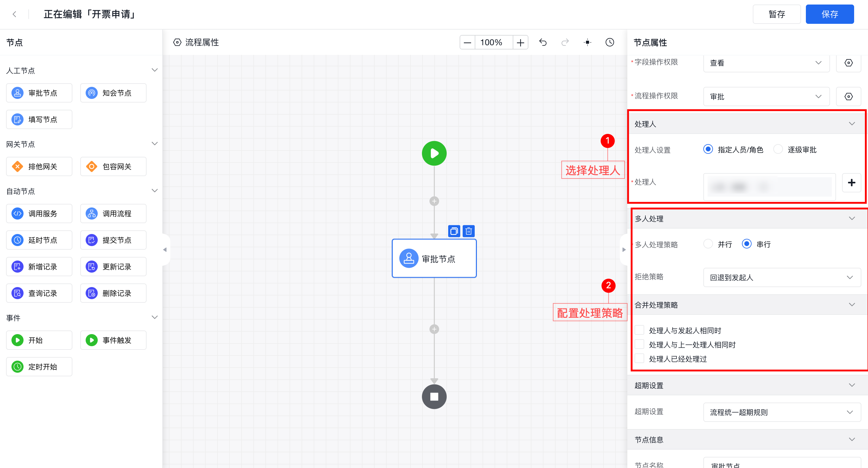Collapse the 人工节点 group
This screenshot has height=468, width=868.
point(155,70)
